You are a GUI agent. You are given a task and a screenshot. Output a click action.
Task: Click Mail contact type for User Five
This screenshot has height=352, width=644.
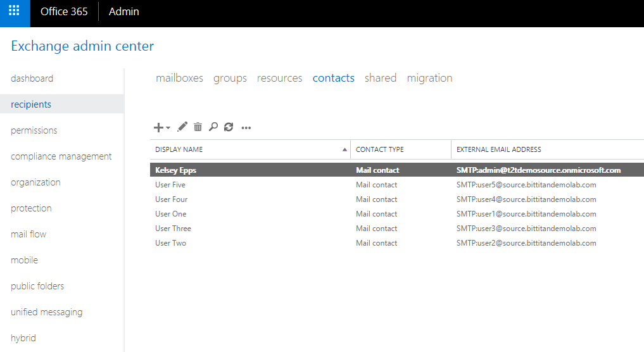377,185
